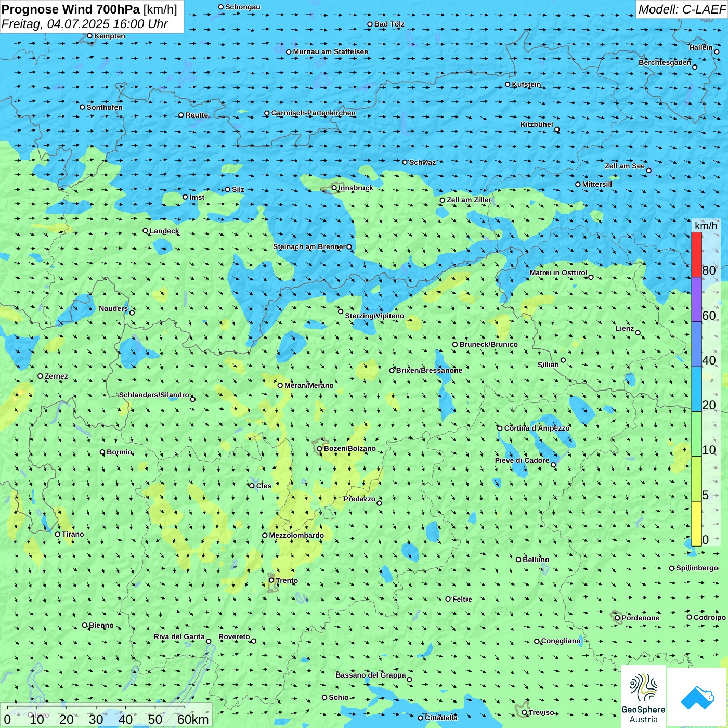Select the Matrei in Osttirol label
The image size is (728, 728).
click(558, 272)
